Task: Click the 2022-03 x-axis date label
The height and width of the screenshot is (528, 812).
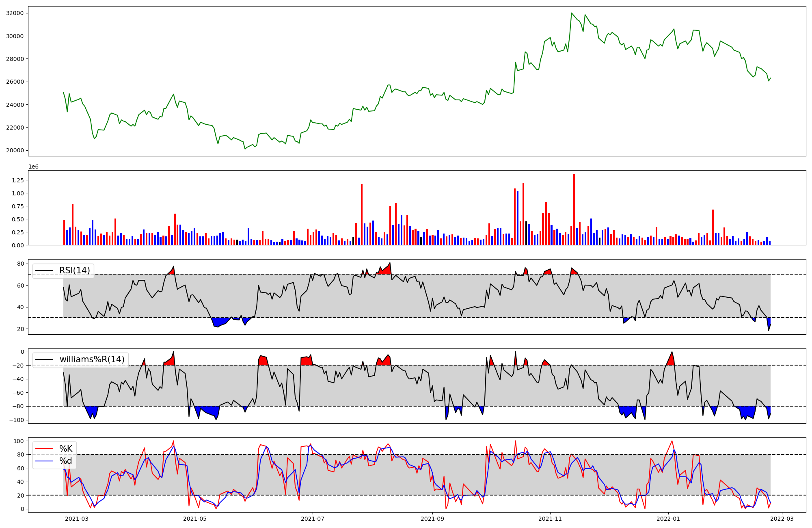Action: tap(782, 519)
